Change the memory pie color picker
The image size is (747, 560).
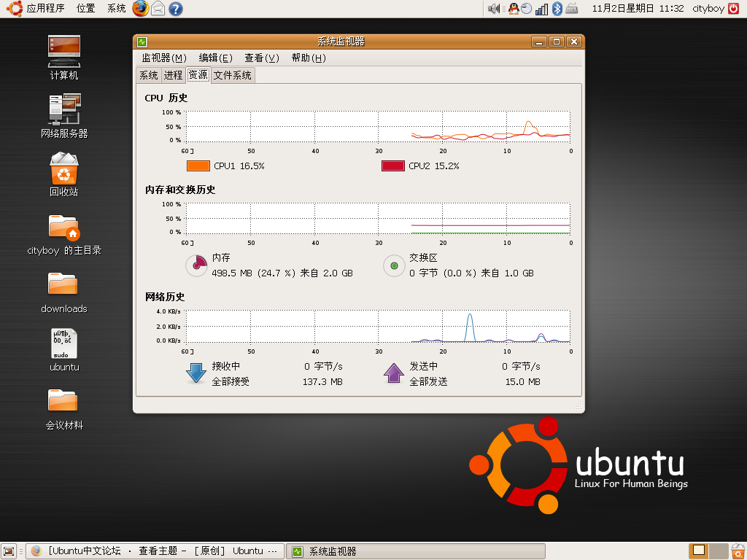click(x=196, y=265)
